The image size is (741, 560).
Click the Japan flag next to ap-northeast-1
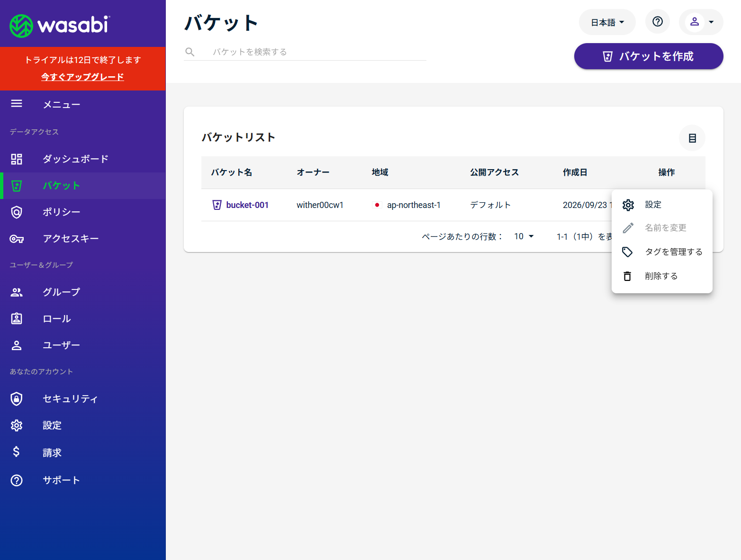[377, 205]
